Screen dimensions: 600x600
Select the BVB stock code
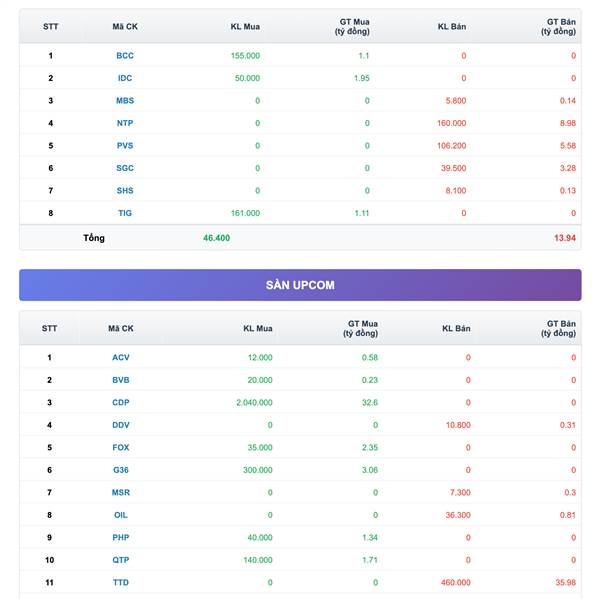(x=121, y=380)
